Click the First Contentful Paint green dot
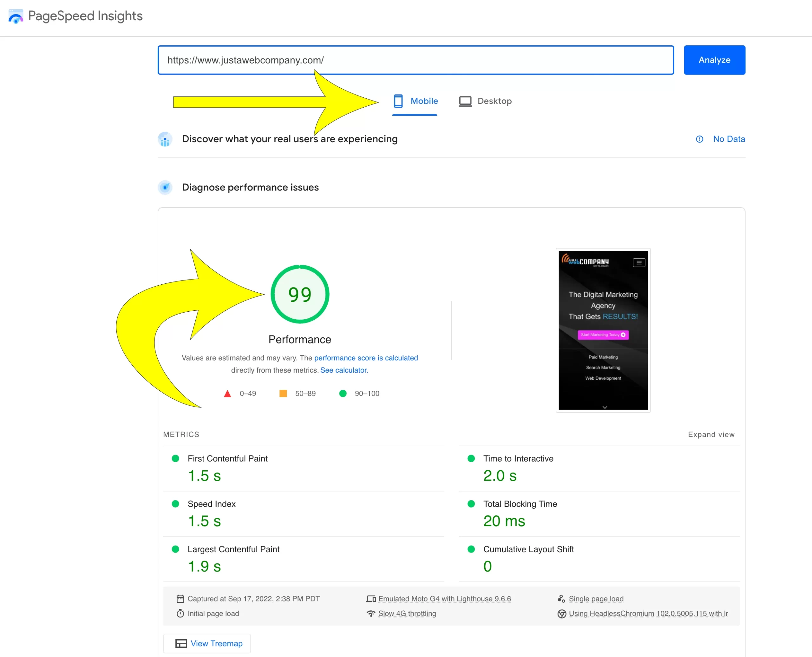This screenshot has width=812, height=657. (175, 459)
